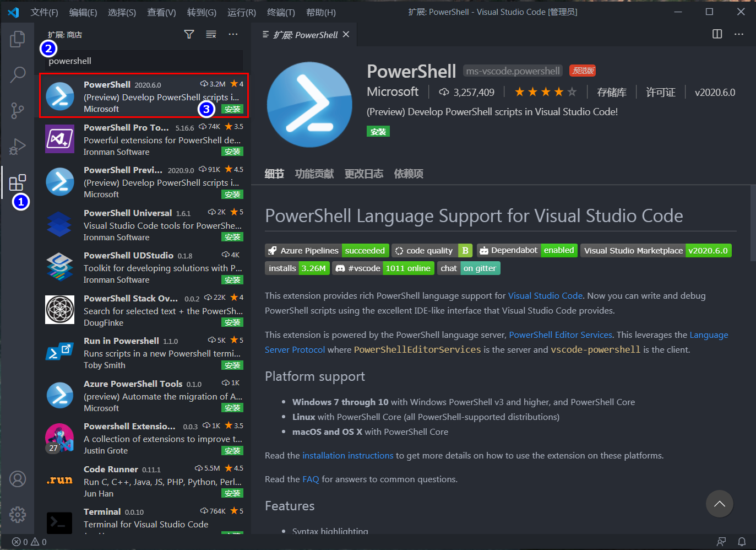This screenshot has height=550, width=756.
Task: Click the #vscode 1011 online badge
Action: [x=383, y=268]
